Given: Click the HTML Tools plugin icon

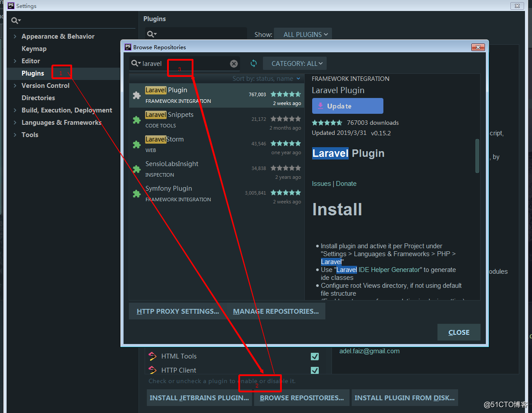Looking at the screenshot, I should (153, 356).
